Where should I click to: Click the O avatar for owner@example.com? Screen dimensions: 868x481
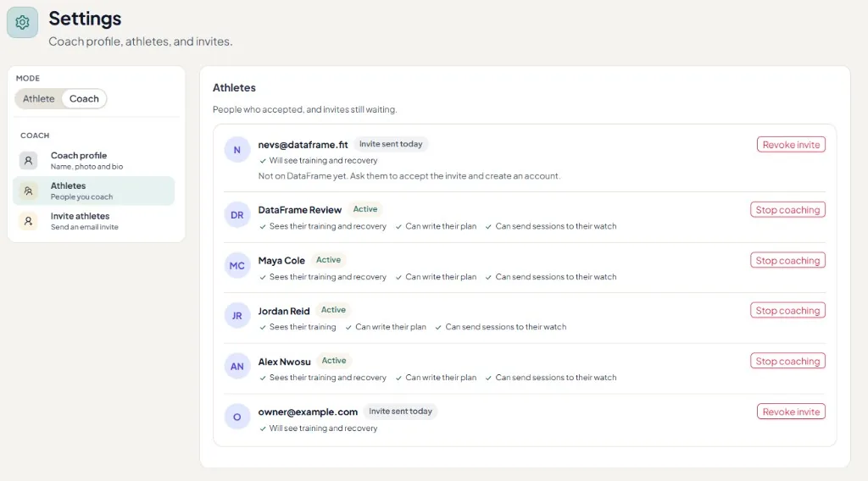point(237,417)
